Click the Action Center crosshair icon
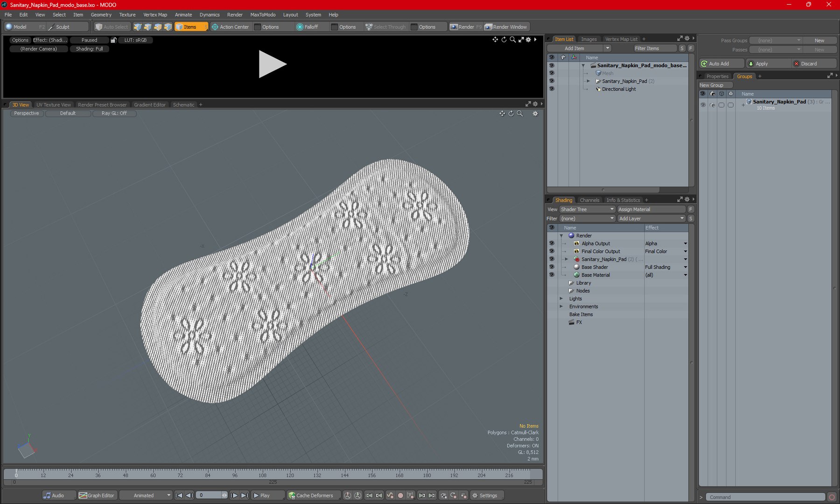 click(215, 27)
